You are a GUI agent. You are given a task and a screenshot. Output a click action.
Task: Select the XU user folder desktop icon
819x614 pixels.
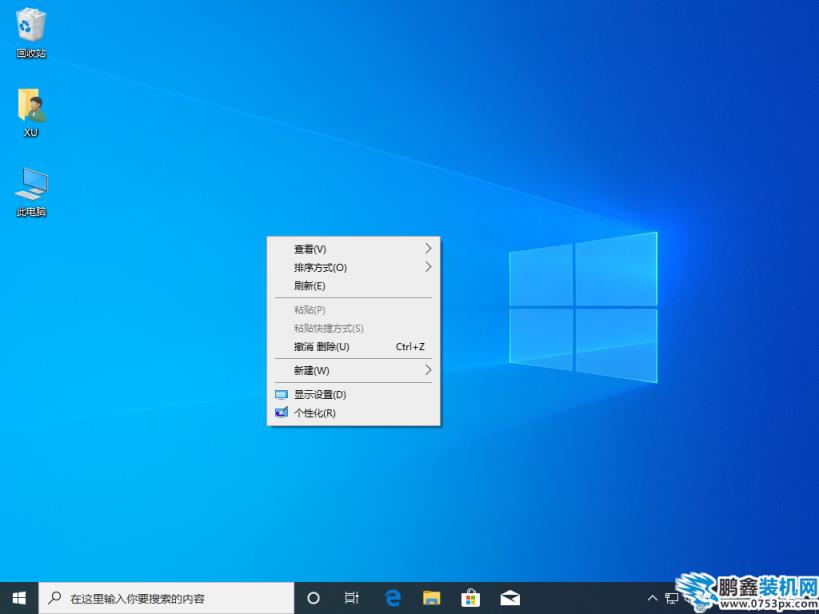31,112
